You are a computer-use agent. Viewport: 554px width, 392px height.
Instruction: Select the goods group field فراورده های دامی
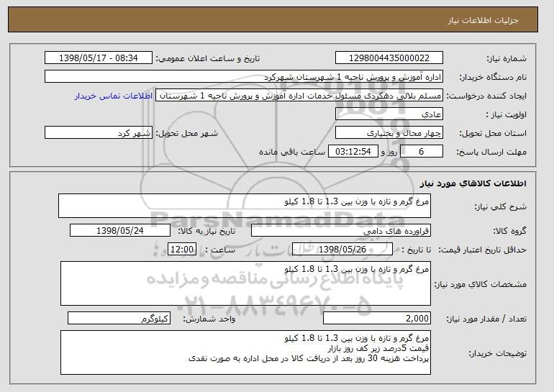coord(341,231)
